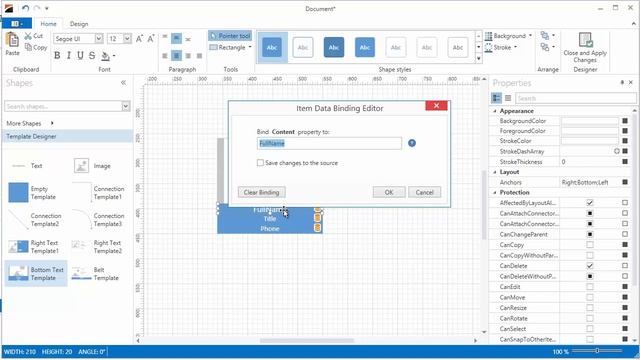The height and width of the screenshot is (360, 640).
Task: Switch Properties to categorized view
Action: [497, 98]
